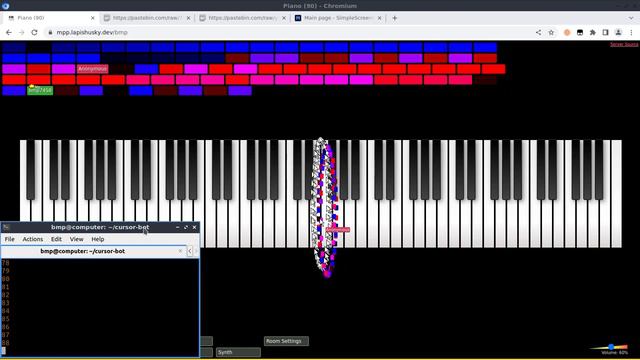Screen dimensions: 640x360
Task: Click the terminal output area
Action: point(100,308)
